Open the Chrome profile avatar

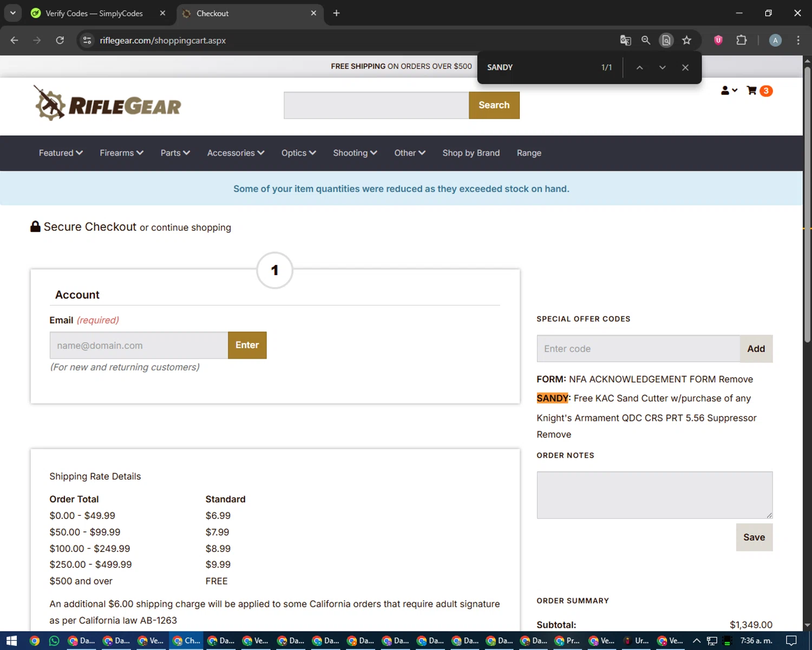point(775,40)
